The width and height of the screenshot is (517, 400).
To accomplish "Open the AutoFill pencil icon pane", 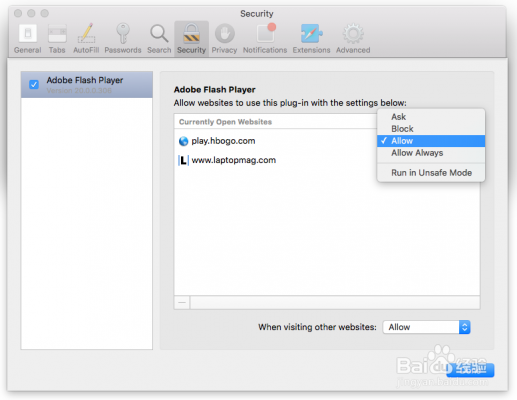I will [x=86, y=39].
